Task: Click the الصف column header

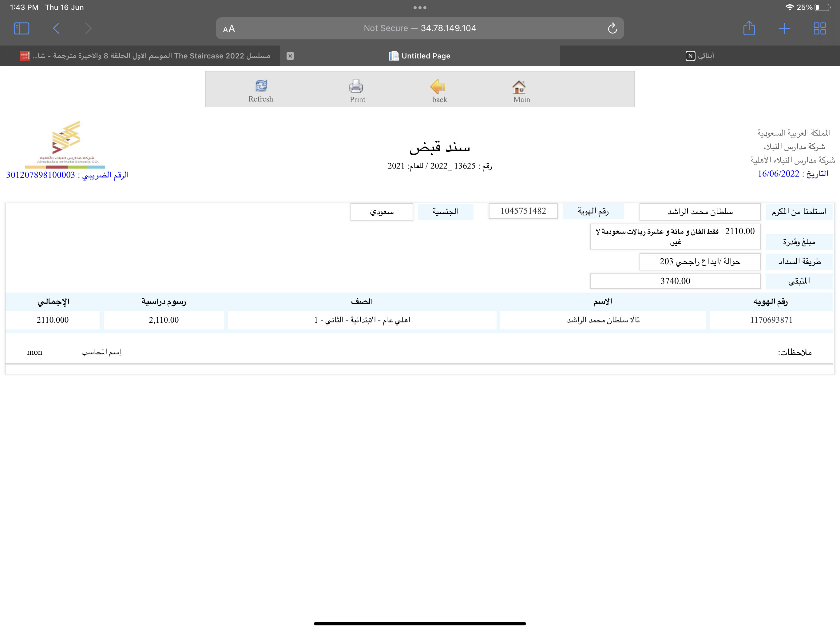Action: coord(362,301)
